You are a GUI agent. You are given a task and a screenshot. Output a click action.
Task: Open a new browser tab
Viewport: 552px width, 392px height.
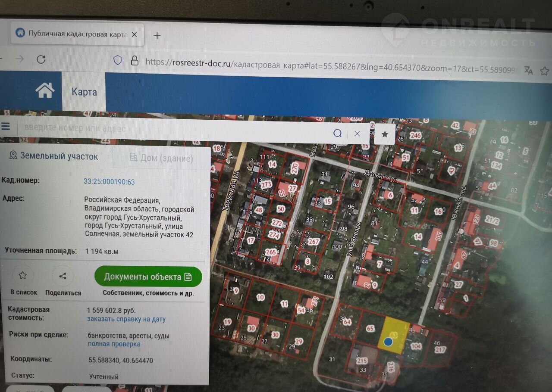[157, 35]
